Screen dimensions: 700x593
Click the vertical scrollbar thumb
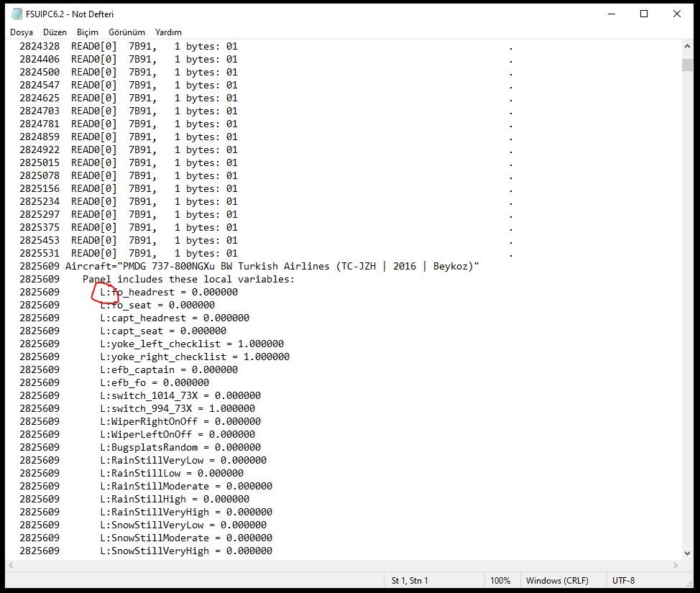[687, 65]
